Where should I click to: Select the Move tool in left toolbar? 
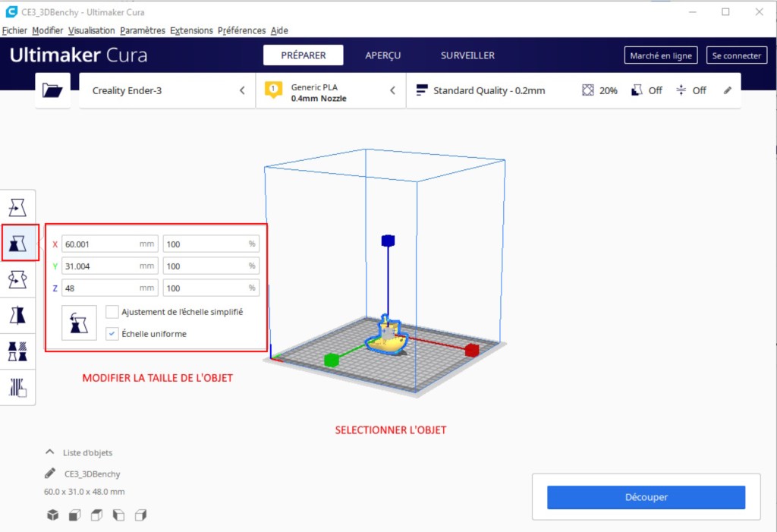(17, 207)
